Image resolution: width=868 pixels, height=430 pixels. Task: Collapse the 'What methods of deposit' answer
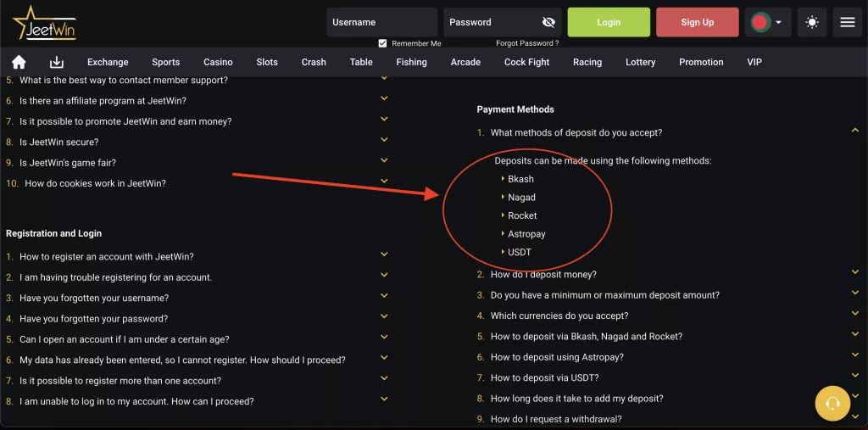854,131
